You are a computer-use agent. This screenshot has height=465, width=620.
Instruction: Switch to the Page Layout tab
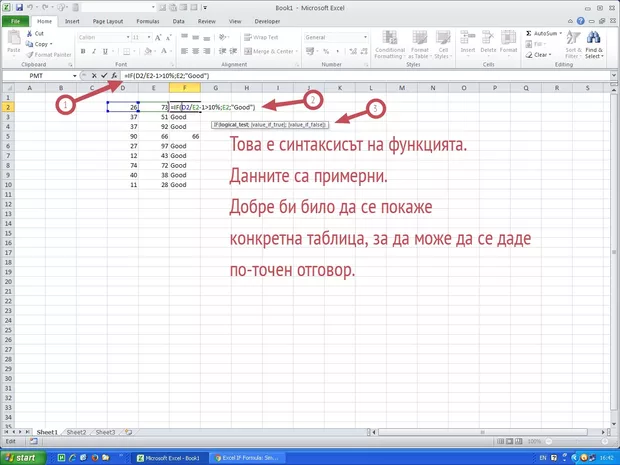click(108, 21)
